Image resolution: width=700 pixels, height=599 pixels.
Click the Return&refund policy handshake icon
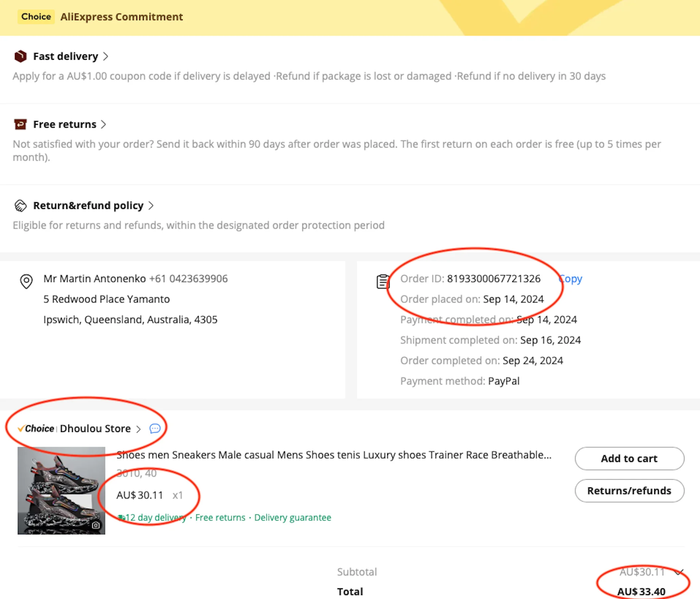coord(20,206)
